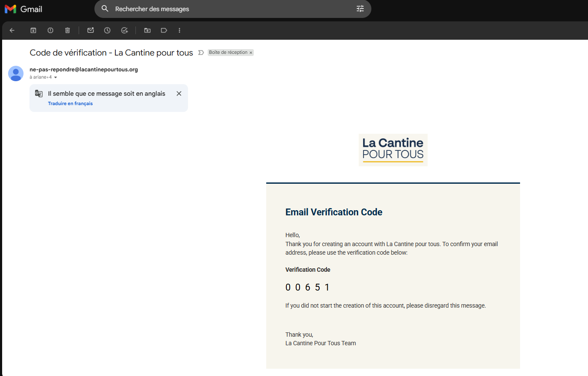Report message as spam

[50, 30]
